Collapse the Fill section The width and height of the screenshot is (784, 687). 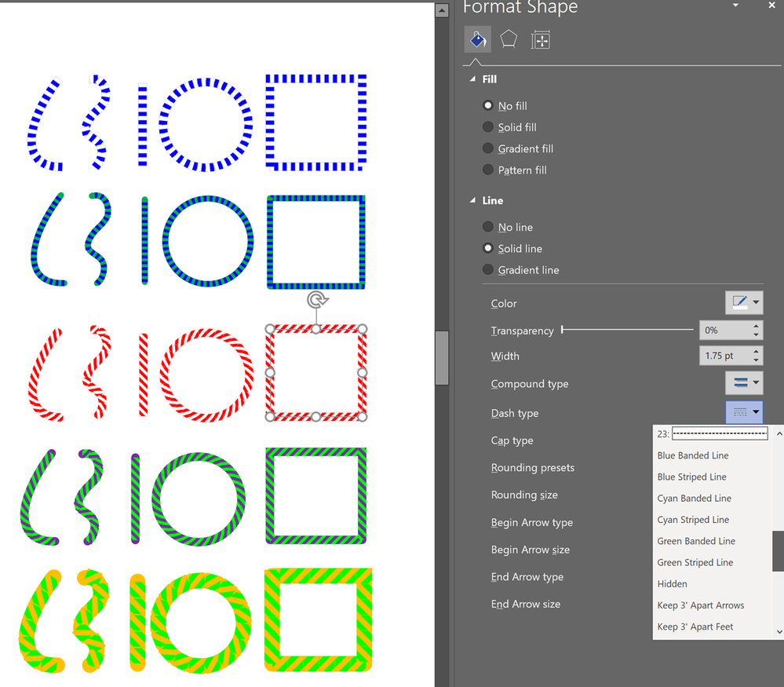coord(472,79)
